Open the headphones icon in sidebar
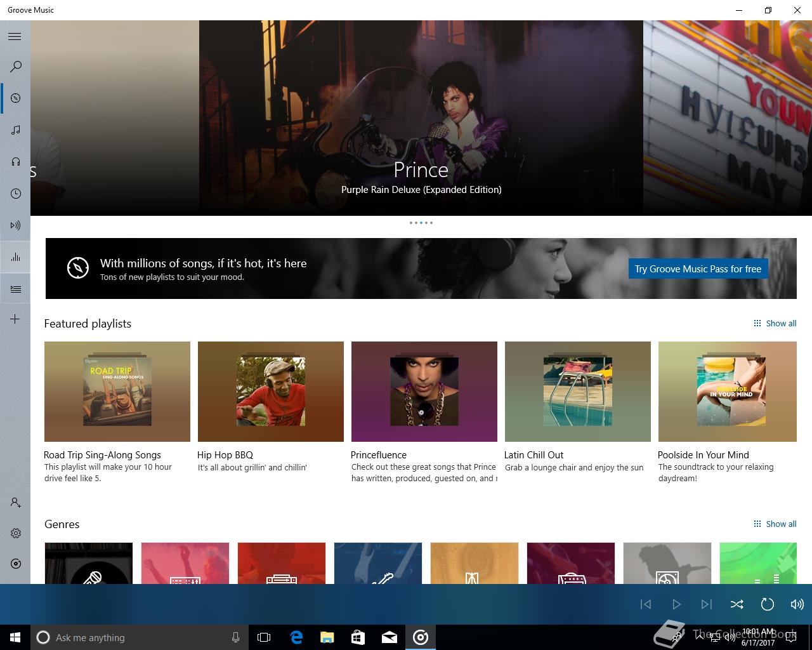The height and width of the screenshot is (650, 812). coord(16,162)
